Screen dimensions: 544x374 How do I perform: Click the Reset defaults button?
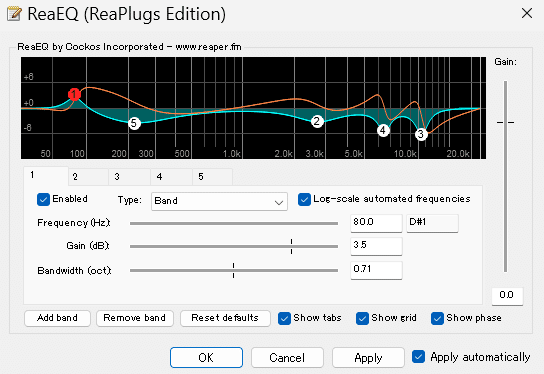[225, 318]
